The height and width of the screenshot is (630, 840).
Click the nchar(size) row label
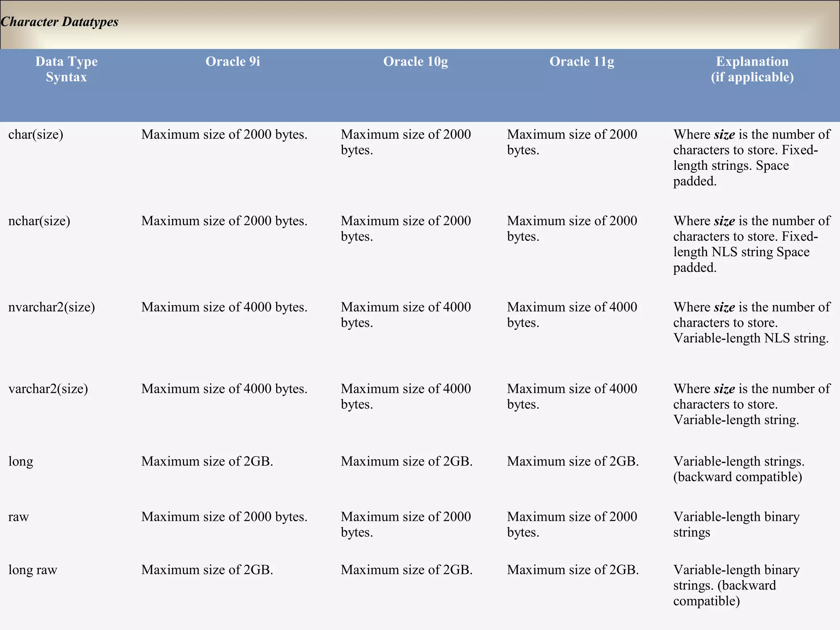[x=39, y=221]
